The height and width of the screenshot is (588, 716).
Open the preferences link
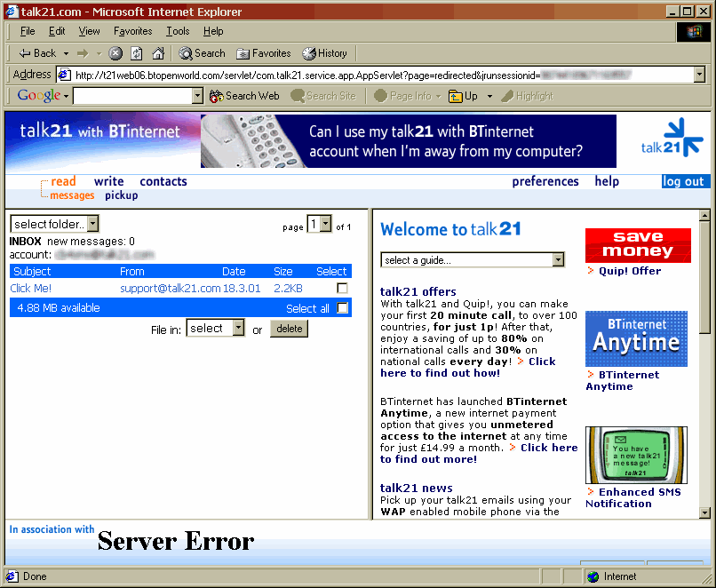point(545,181)
